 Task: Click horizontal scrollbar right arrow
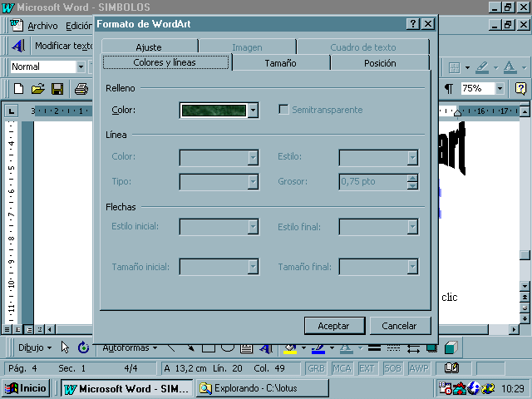pyautogui.click(x=514, y=329)
